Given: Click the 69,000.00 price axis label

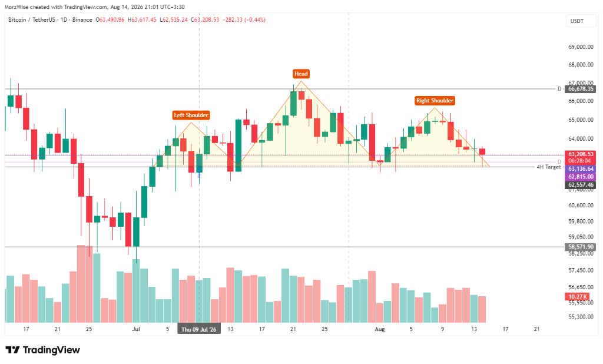Looking at the screenshot, I should click(x=581, y=47).
